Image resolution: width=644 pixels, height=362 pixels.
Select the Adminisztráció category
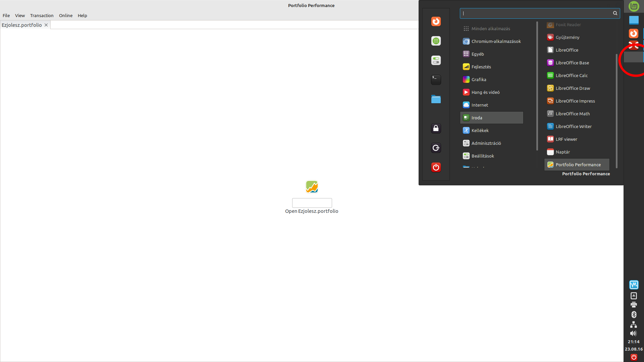click(x=491, y=143)
